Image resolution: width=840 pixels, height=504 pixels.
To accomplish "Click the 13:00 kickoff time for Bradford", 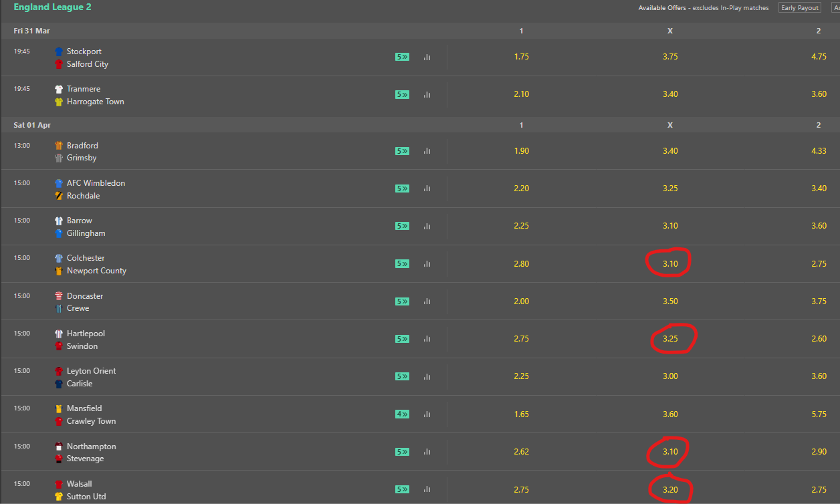I will pos(22,145).
